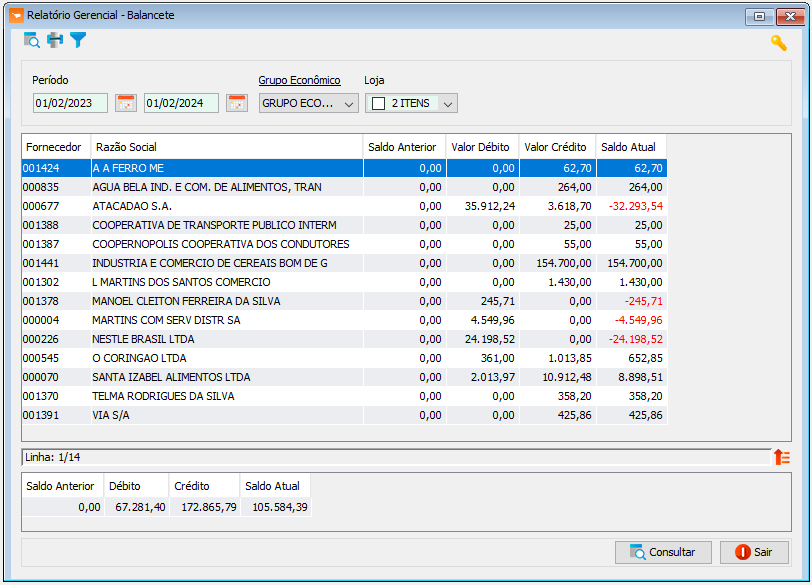Select the ATACADAO S.A. row
Viewport: 812px width, 585px height.
(x=344, y=206)
